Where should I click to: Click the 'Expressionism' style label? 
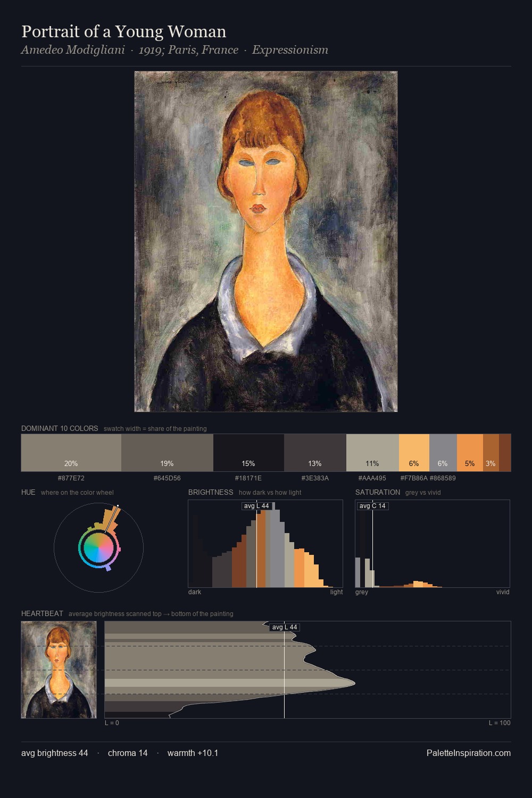pos(290,50)
